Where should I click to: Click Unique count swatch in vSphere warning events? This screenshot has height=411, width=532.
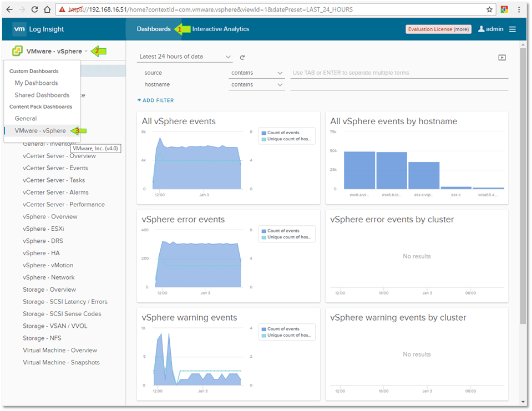tap(264, 336)
